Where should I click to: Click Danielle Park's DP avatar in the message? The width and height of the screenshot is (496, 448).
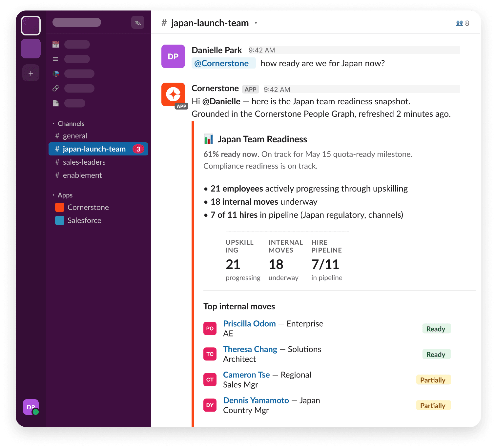pos(173,56)
